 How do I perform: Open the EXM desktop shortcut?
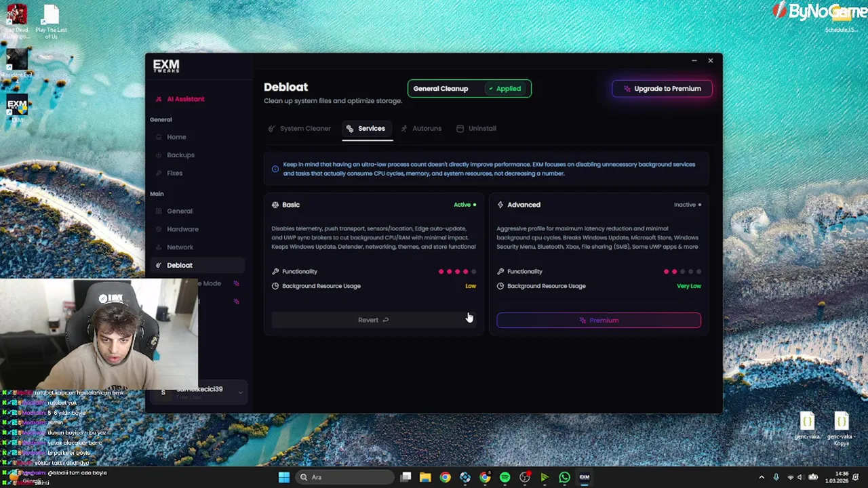coord(17,110)
